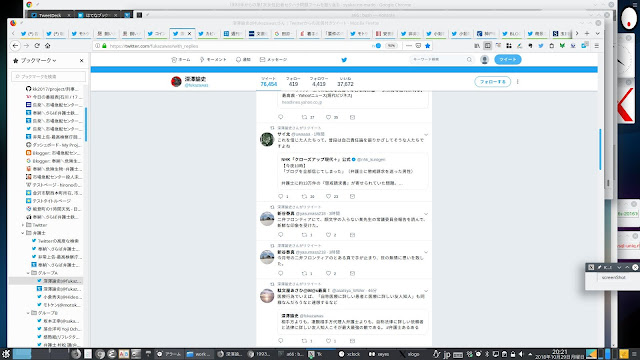Collapse the 弁護士 bookmark folder

pyautogui.click(x=23, y=233)
